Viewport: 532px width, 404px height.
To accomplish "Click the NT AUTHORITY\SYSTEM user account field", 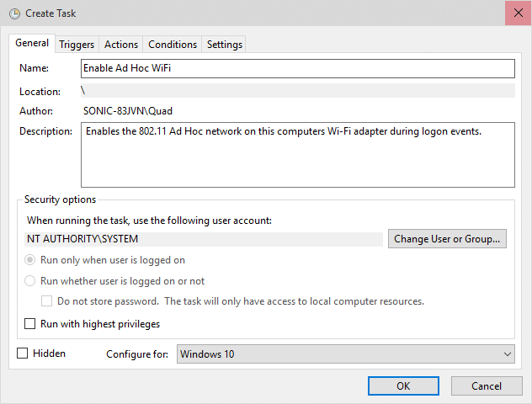I will (x=204, y=239).
